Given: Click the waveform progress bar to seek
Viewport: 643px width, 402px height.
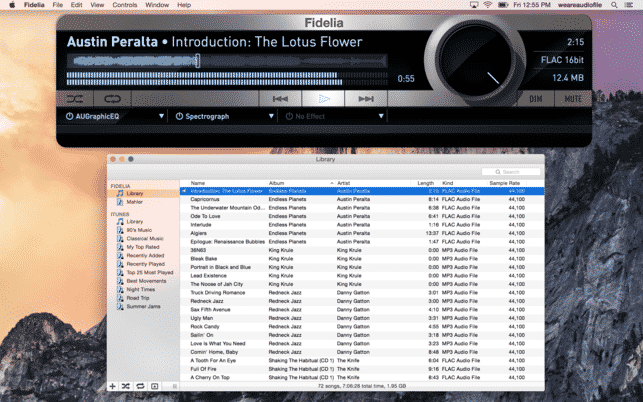Looking at the screenshot, I should coord(230,77).
